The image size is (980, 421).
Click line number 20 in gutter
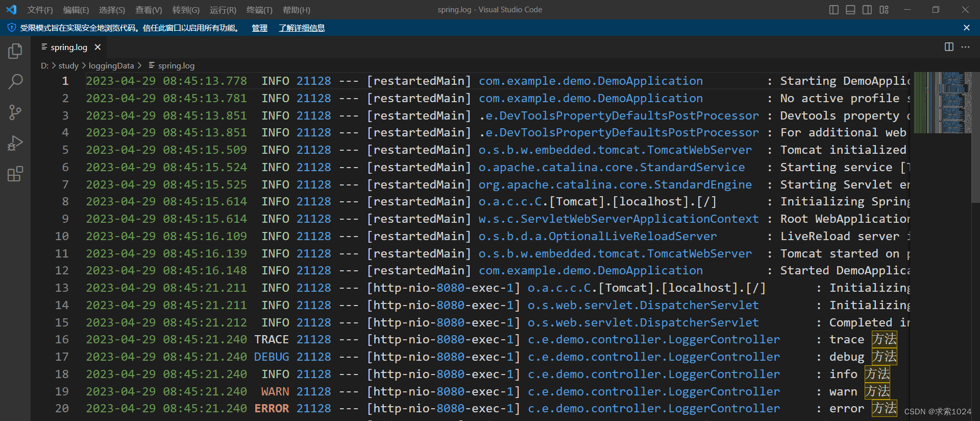(62, 408)
